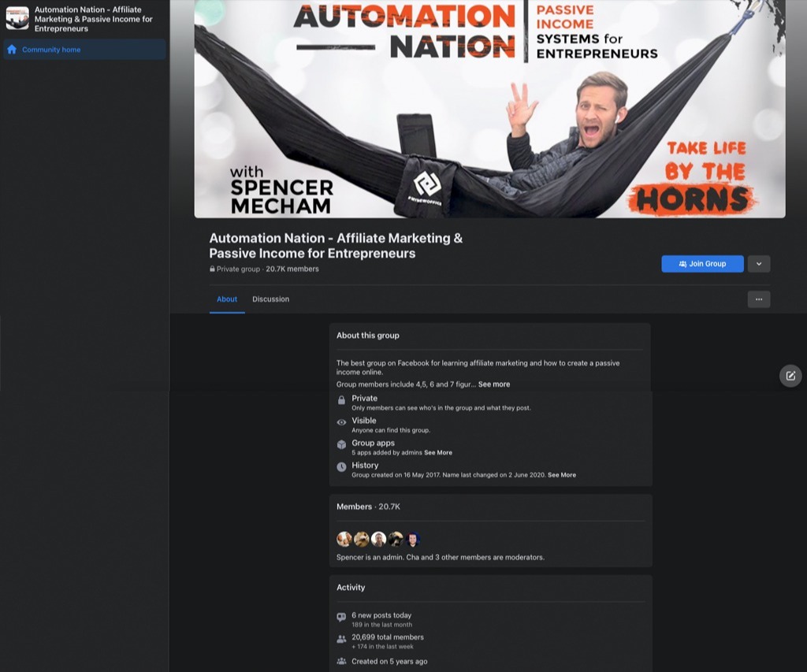Click the 'About this group' heading
This screenshot has width=807, height=672.
tap(368, 336)
